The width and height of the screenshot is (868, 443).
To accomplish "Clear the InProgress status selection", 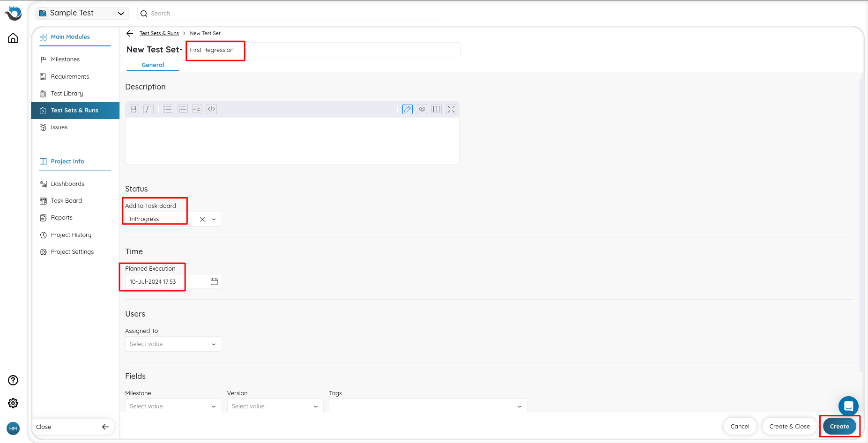I will coord(202,219).
